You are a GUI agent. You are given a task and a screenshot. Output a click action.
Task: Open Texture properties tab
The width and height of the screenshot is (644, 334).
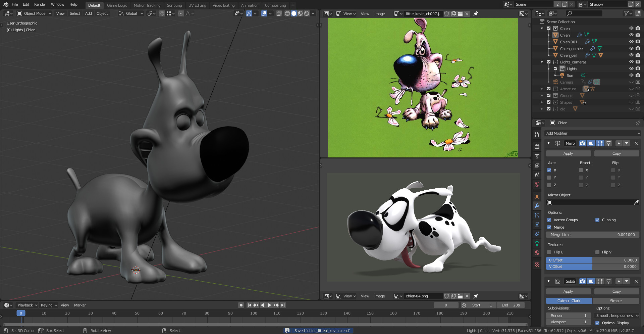point(537,265)
